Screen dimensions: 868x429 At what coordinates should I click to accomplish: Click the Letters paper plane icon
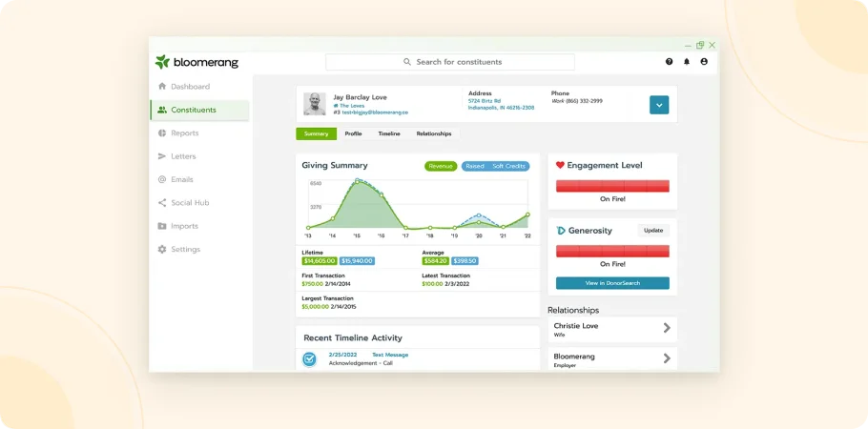coord(162,156)
